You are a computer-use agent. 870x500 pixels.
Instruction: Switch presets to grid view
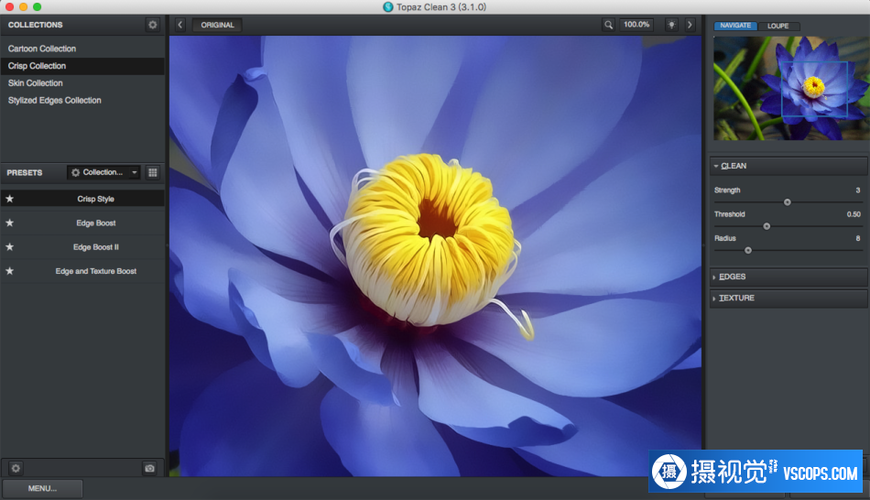tap(153, 172)
